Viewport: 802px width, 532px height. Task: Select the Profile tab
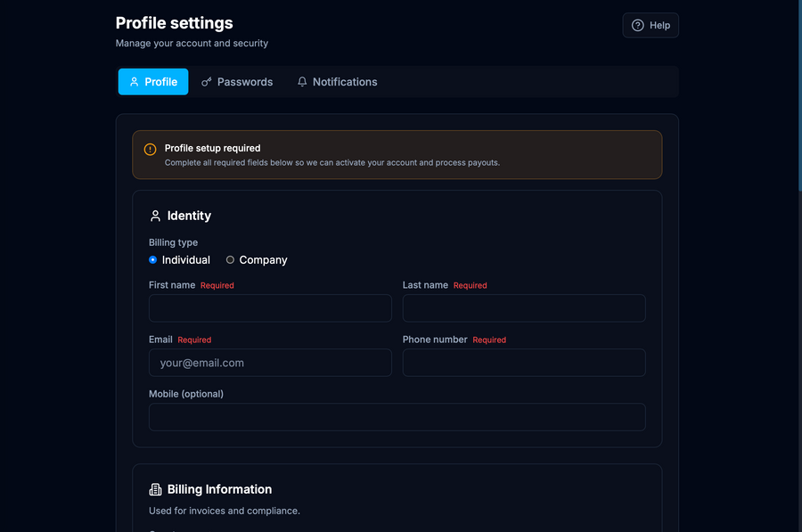pos(153,82)
